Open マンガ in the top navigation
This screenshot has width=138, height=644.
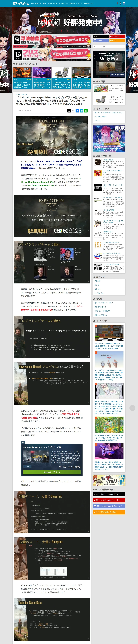point(80,4)
